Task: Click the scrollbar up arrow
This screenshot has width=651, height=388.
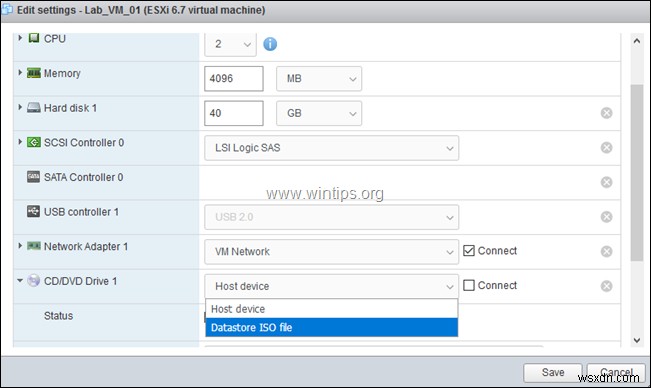Action: 637,41
